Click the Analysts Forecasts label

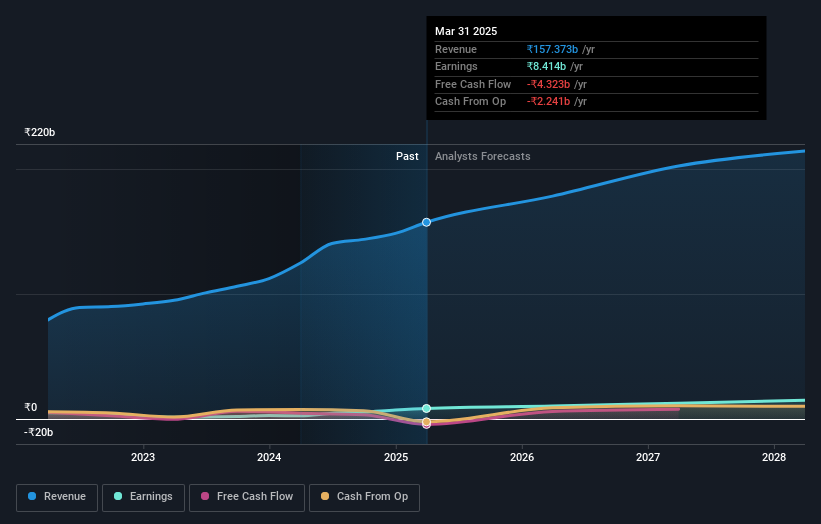click(x=482, y=157)
